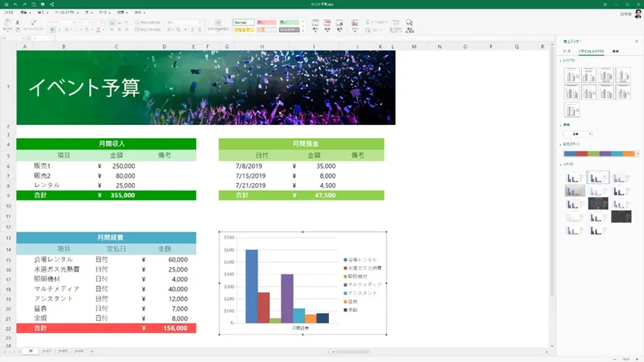This screenshot has width=644, height=362.
Task: Switch to the データ tab in chart editor
Action: pos(567,51)
